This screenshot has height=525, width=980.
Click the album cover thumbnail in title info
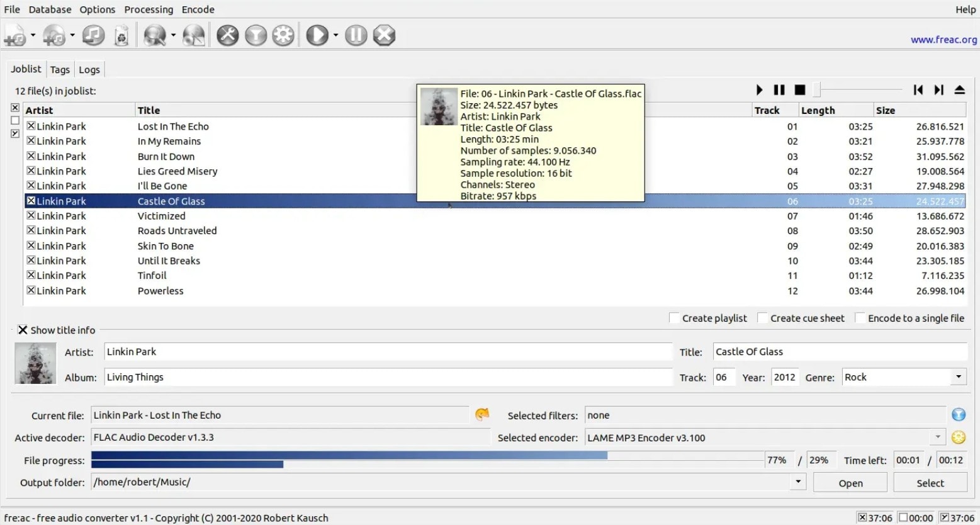click(x=35, y=363)
